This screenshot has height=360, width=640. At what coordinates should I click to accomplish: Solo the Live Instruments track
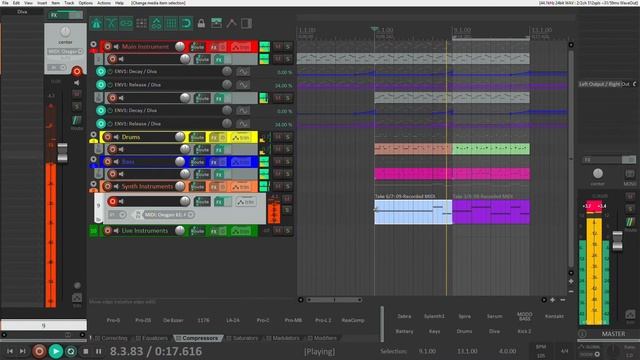[288, 231]
